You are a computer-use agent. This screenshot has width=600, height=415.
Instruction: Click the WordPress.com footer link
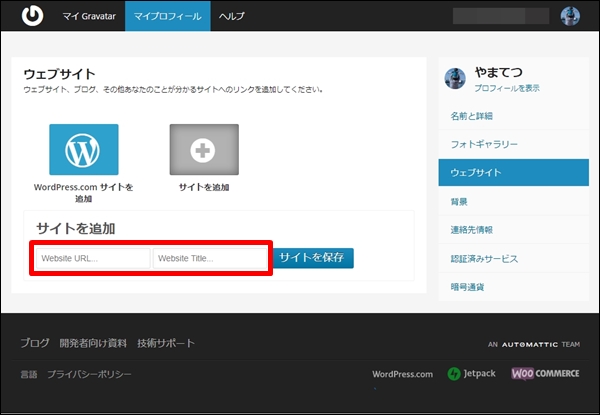(403, 374)
